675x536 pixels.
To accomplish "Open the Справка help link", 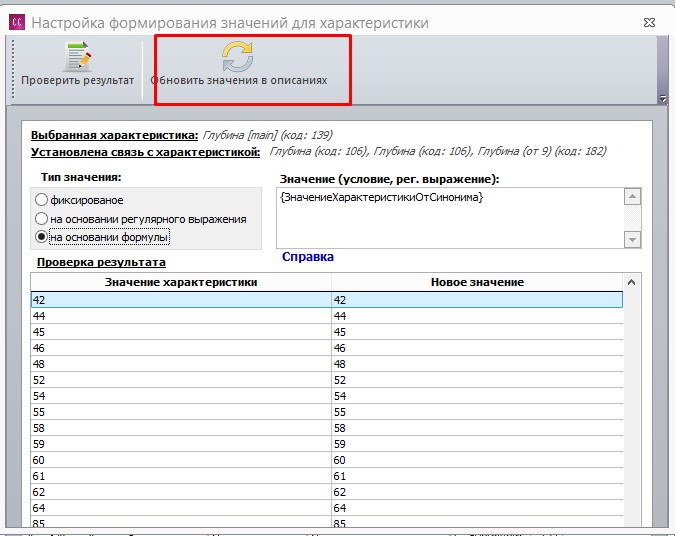I will pos(307,257).
